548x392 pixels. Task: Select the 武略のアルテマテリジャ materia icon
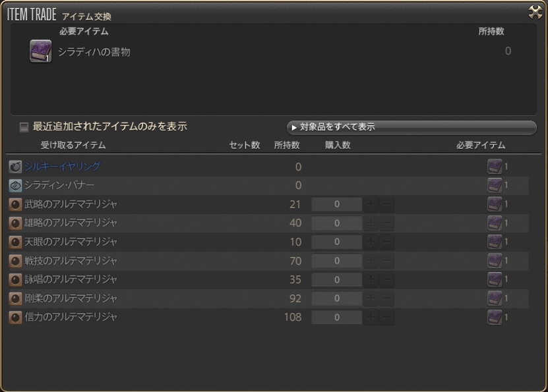tap(15, 204)
